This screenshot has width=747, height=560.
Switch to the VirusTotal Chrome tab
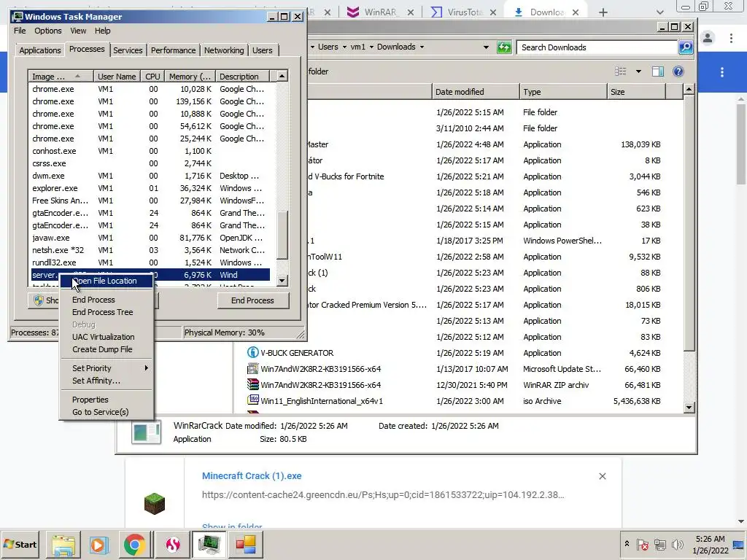click(463, 12)
